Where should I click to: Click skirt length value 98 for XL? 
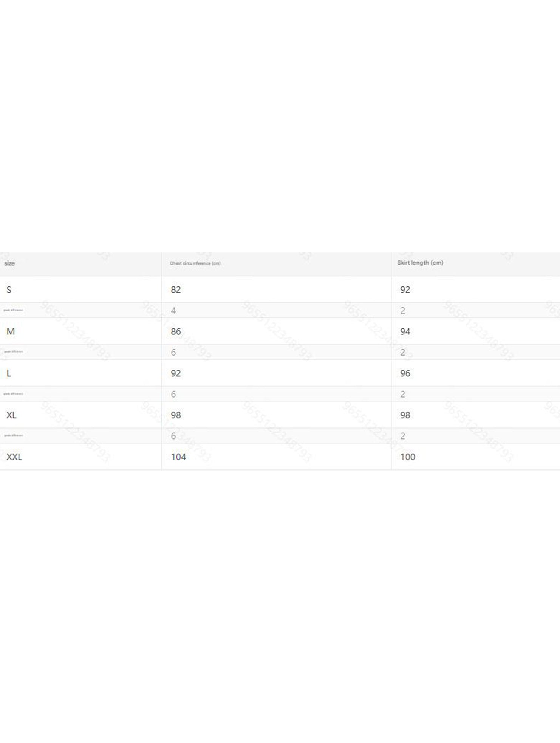click(x=405, y=415)
